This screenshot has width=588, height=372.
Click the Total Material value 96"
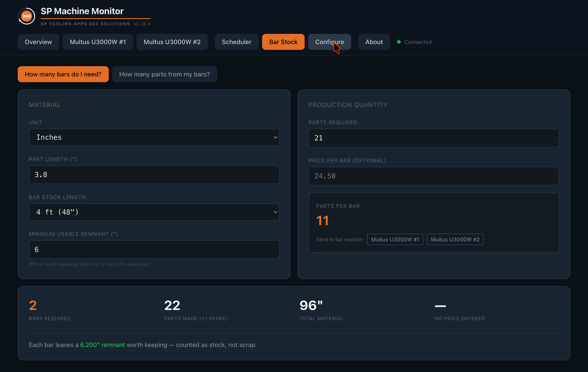tap(311, 305)
